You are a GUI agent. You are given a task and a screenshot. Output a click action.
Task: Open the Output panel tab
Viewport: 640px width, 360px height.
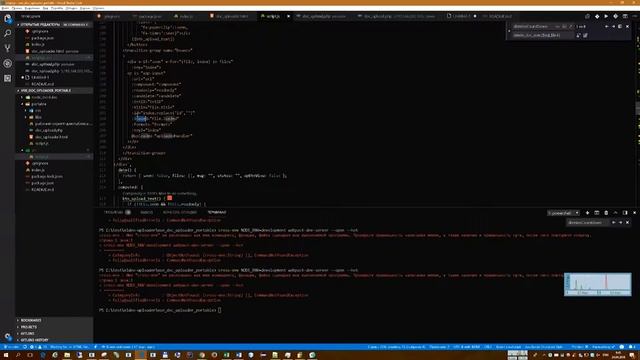click(x=147, y=212)
